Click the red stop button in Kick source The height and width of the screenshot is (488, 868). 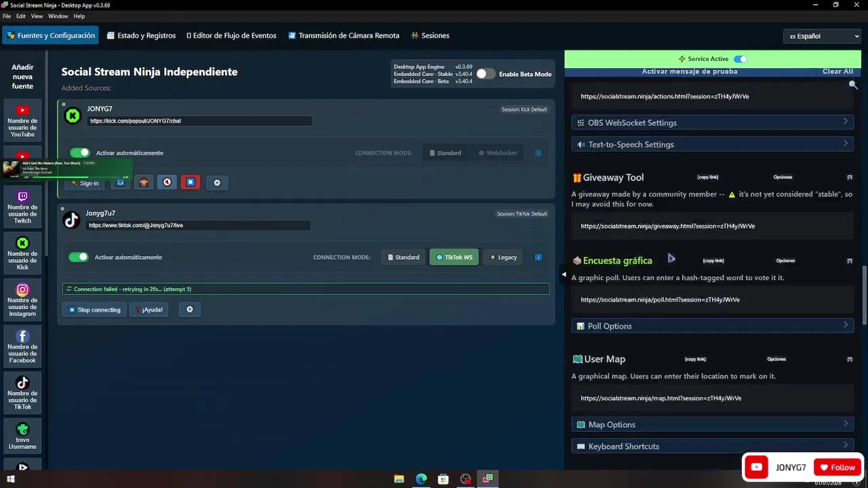pyautogui.click(x=191, y=182)
